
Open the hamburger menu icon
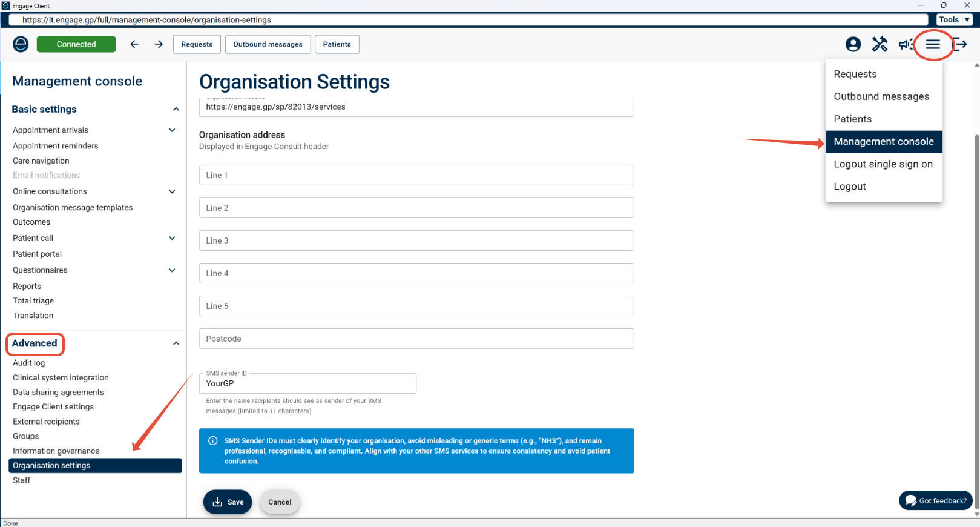click(933, 44)
